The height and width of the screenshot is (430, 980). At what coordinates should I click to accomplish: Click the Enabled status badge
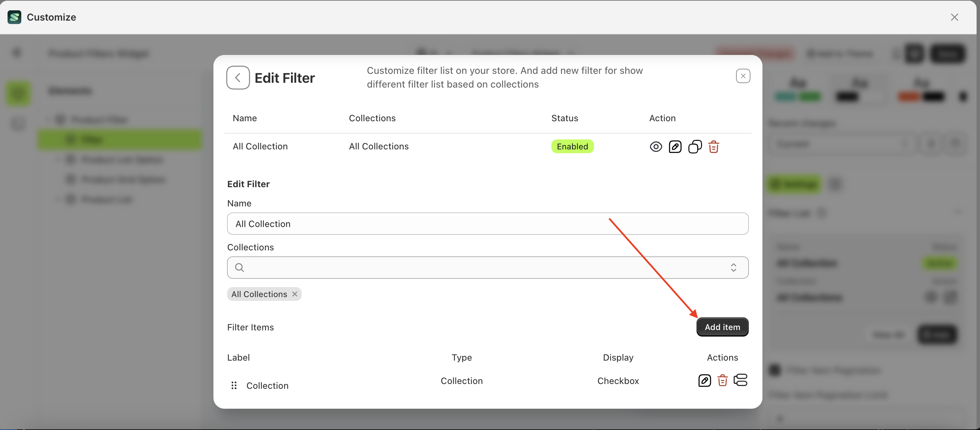point(572,147)
